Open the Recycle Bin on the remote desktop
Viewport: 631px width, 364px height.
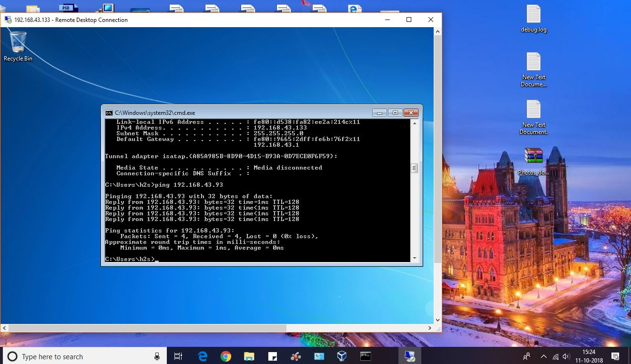point(18,46)
